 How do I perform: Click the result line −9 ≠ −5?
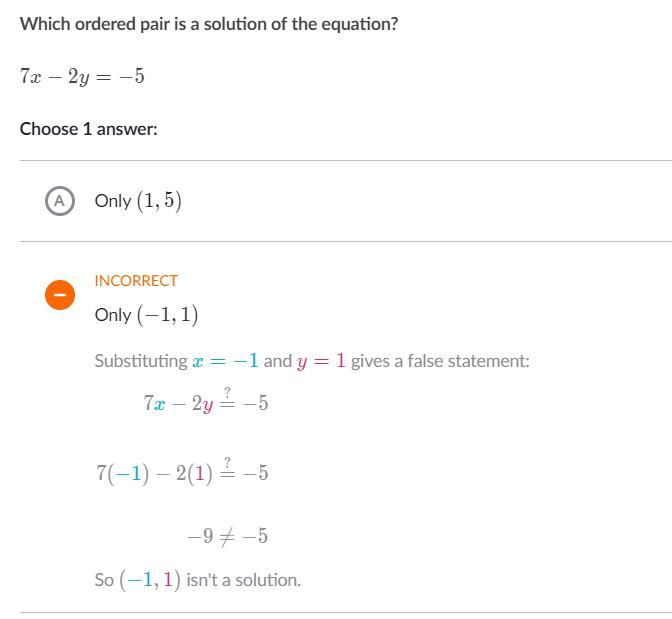227,537
